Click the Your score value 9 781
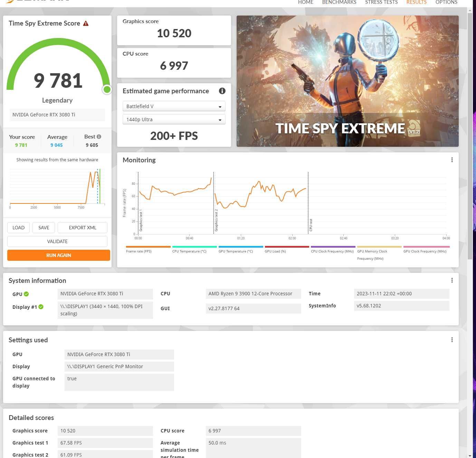The width and height of the screenshot is (476, 458). point(21,145)
